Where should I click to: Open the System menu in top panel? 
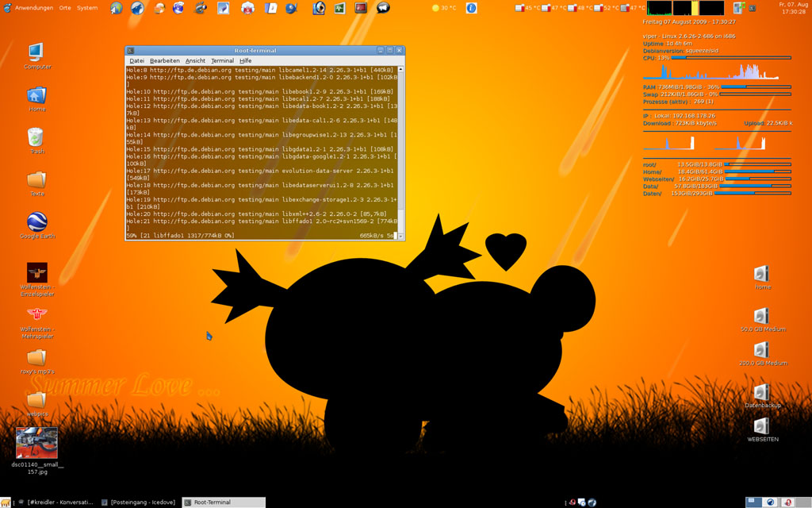[x=87, y=8]
